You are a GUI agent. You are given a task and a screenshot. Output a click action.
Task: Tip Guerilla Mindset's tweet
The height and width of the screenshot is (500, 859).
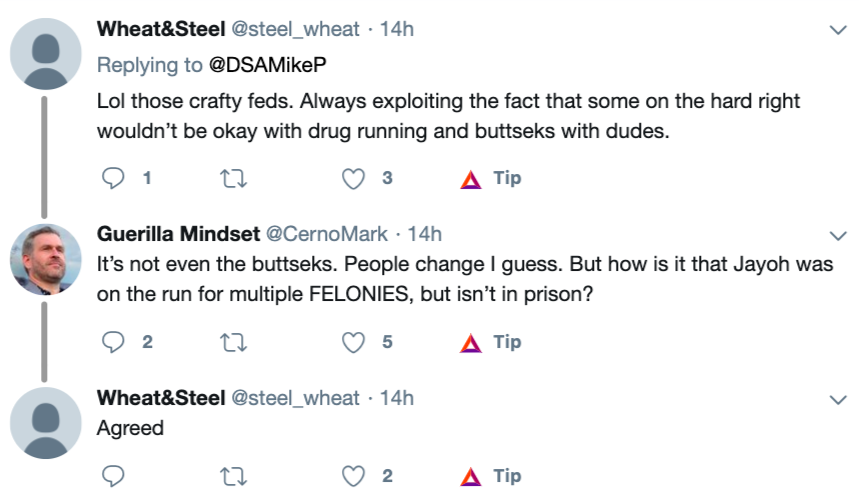point(492,343)
